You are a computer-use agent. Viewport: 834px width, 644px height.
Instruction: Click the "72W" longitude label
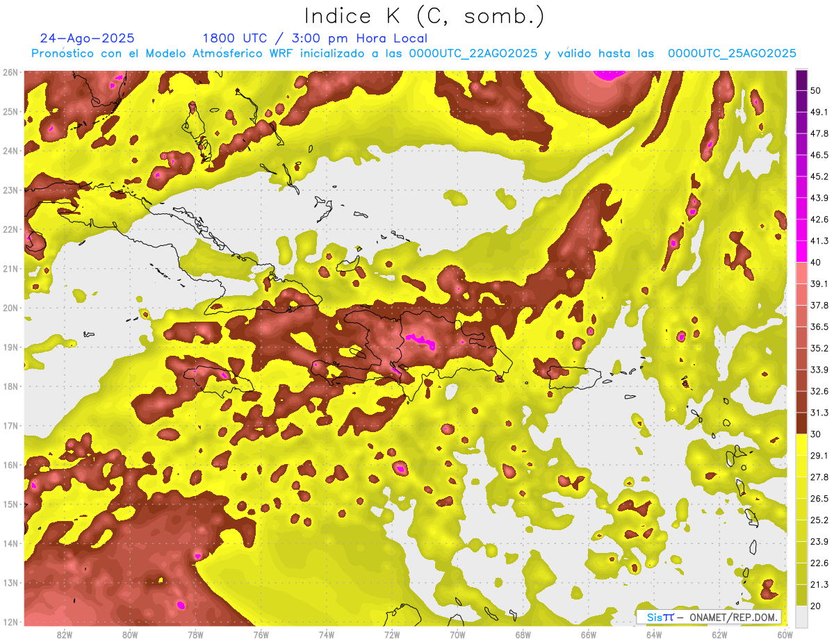pos(392,634)
